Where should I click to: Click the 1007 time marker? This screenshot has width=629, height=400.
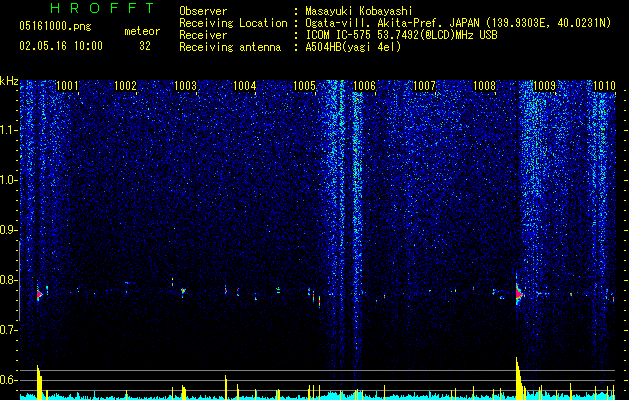pyautogui.click(x=424, y=86)
